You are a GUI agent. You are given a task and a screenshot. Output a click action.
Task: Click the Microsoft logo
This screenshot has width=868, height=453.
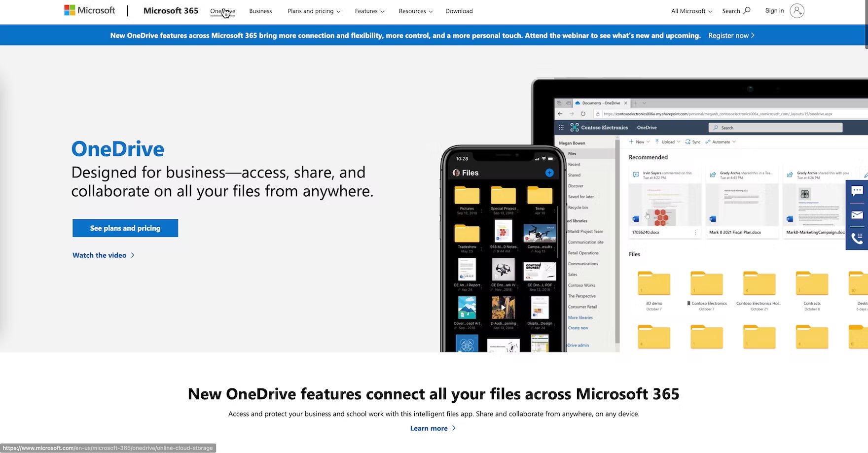click(x=89, y=10)
